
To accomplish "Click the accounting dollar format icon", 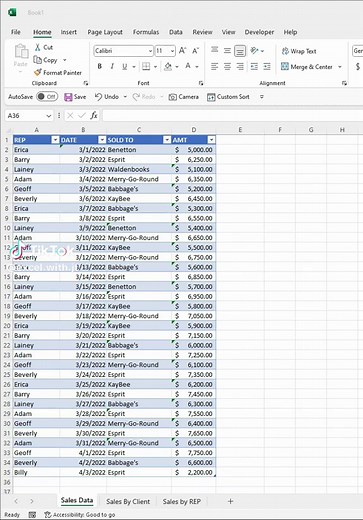I will point(357,66).
